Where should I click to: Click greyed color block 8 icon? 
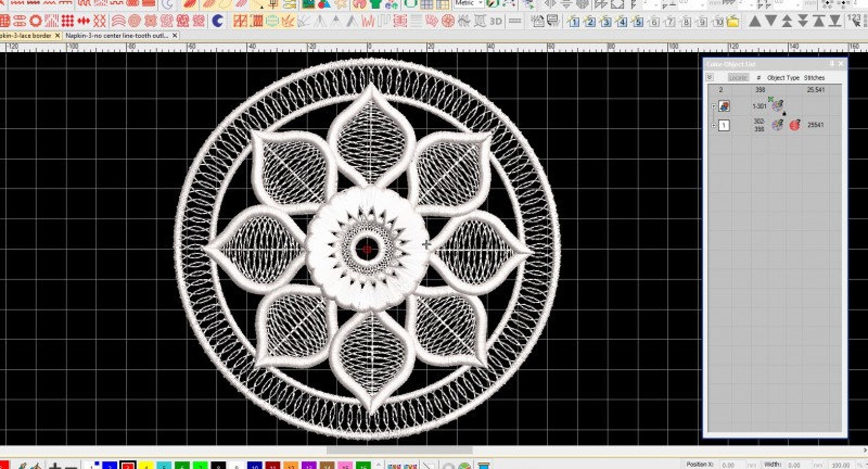coord(685,22)
